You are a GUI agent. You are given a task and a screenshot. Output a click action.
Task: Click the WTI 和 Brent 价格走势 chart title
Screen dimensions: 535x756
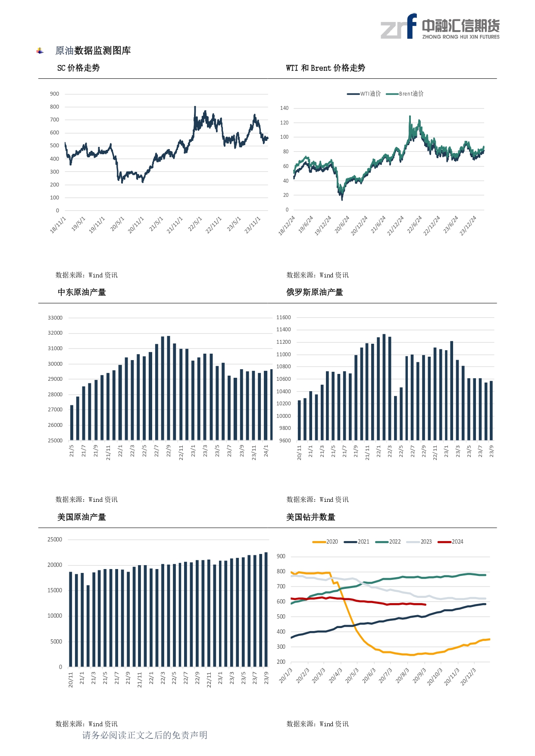tap(325, 68)
